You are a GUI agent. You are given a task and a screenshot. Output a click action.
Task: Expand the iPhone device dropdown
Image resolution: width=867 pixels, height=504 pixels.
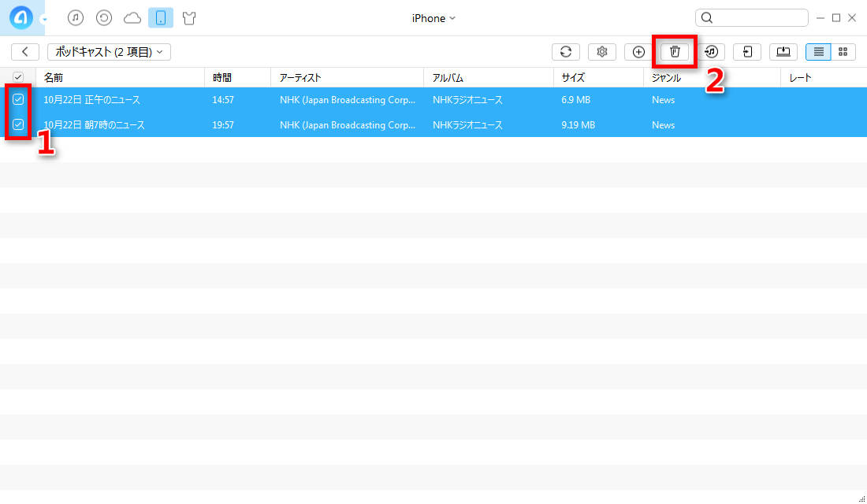click(433, 18)
